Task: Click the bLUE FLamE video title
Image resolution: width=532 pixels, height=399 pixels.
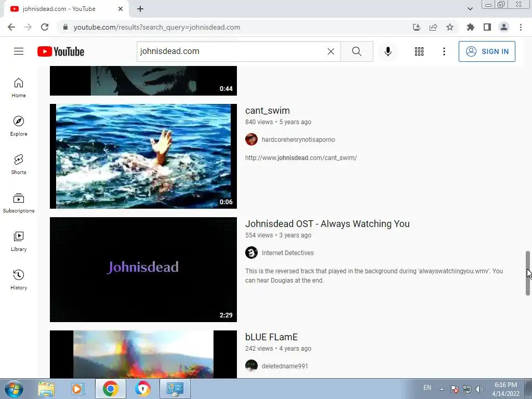Action: click(271, 337)
